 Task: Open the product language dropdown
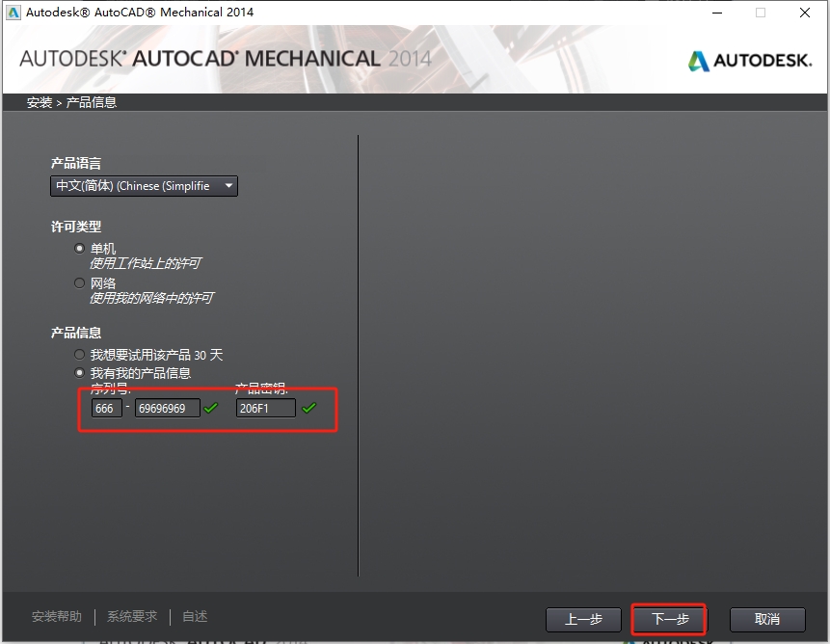click(x=144, y=186)
